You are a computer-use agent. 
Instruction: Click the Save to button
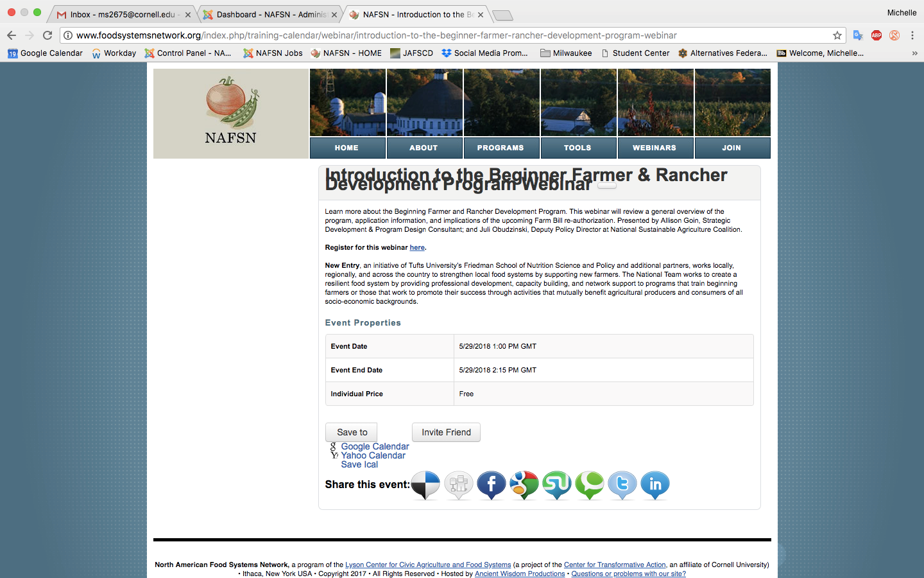(x=351, y=432)
